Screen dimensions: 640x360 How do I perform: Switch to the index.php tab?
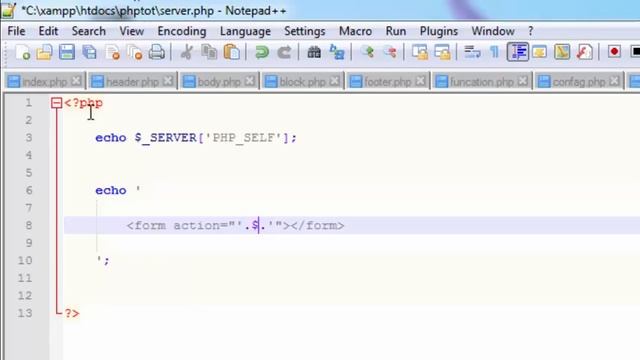[x=44, y=82]
